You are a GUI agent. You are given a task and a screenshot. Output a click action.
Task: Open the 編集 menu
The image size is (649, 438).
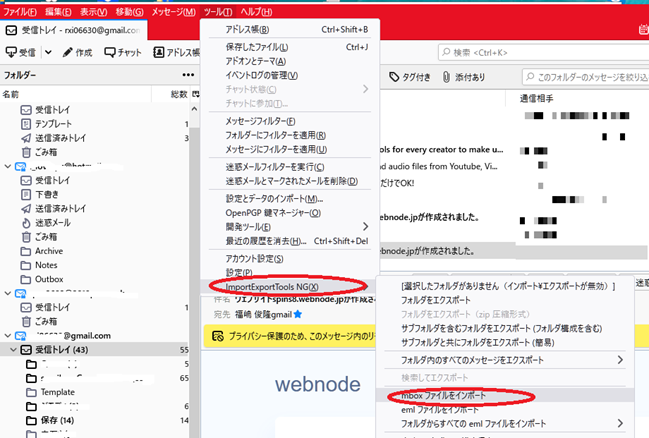pos(58,12)
